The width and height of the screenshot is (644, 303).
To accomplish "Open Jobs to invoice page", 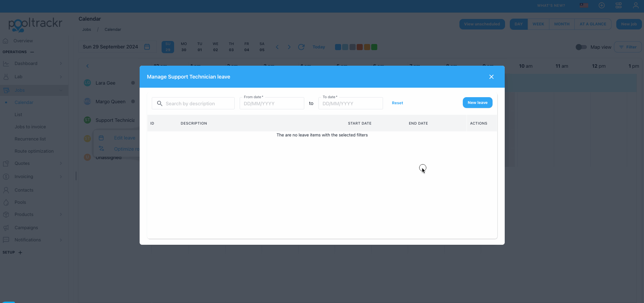I will pyautogui.click(x=30, y=127).
